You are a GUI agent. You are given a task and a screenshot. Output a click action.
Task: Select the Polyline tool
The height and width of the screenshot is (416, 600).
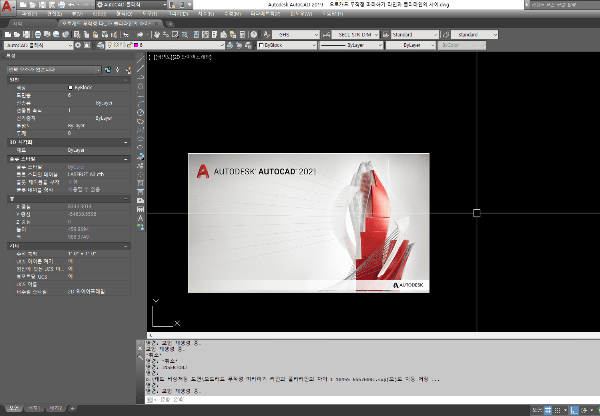tap(140, 77)
